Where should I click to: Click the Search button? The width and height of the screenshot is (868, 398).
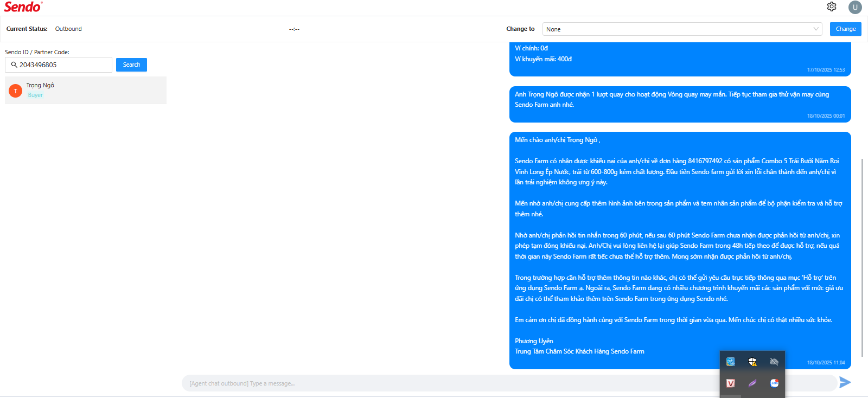coord(131,65)
